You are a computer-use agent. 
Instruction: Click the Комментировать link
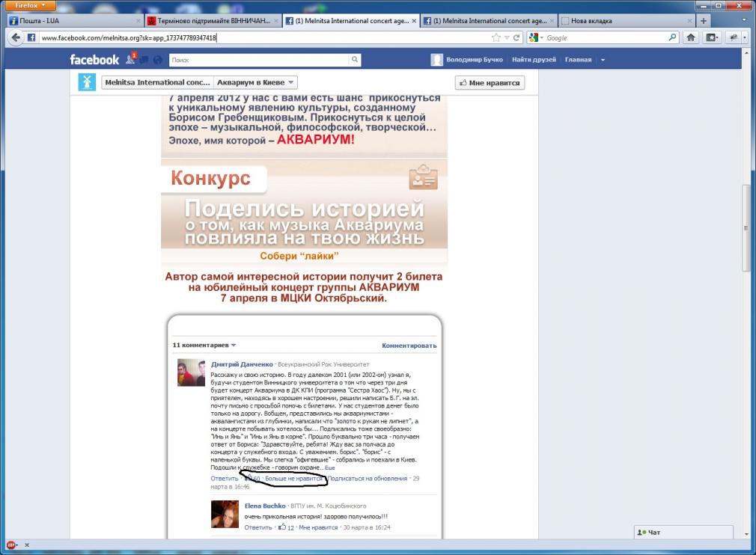click(x=409, y=346)
